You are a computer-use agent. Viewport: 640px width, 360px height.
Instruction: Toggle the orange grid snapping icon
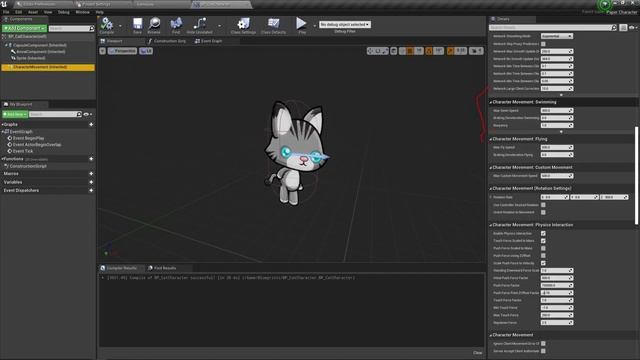(409, 51)
